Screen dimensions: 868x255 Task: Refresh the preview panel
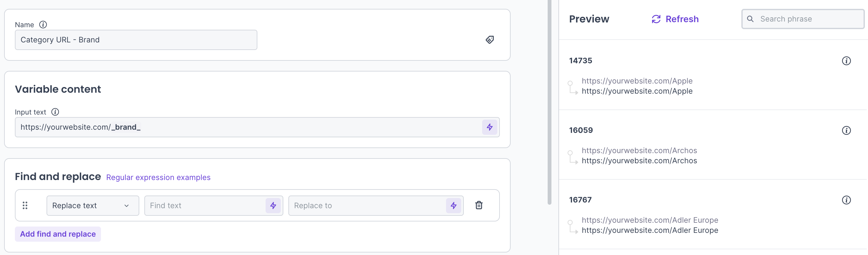click(x=675, y=19)
